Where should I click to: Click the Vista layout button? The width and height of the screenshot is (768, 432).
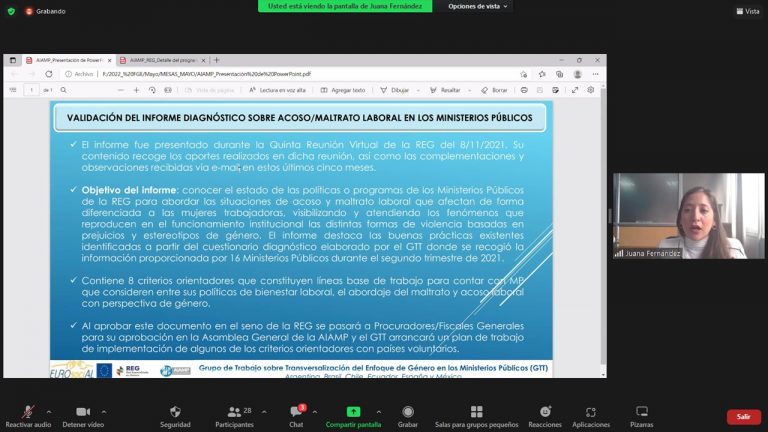pos(748,11)
